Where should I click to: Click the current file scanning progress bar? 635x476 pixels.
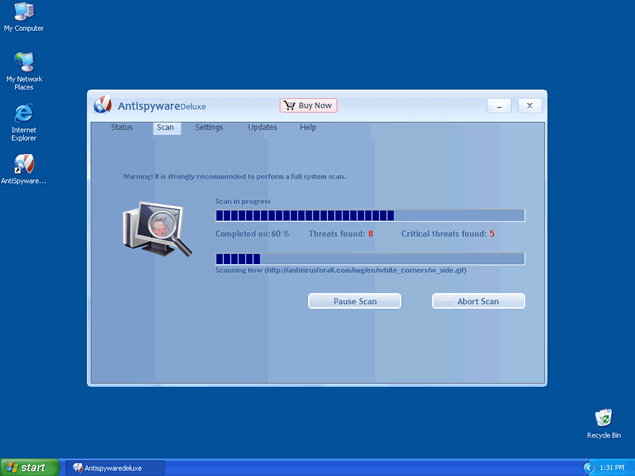[x=369, y=259]
